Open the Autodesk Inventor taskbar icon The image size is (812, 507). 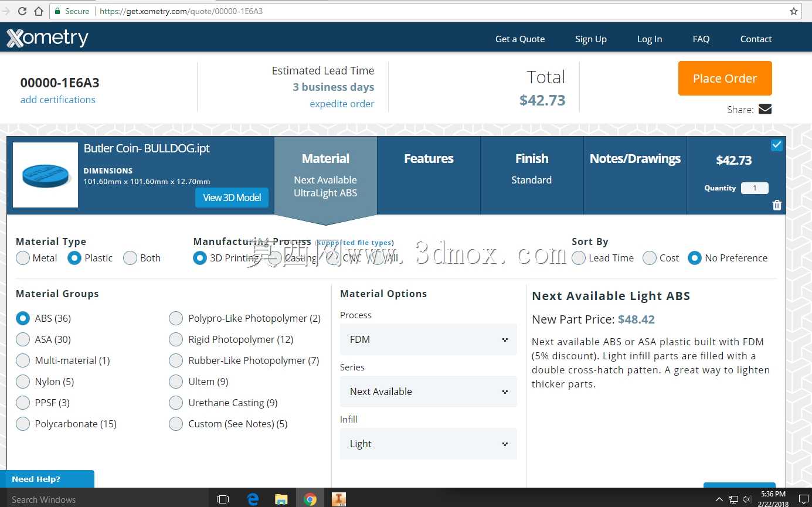tap(339, 499)
